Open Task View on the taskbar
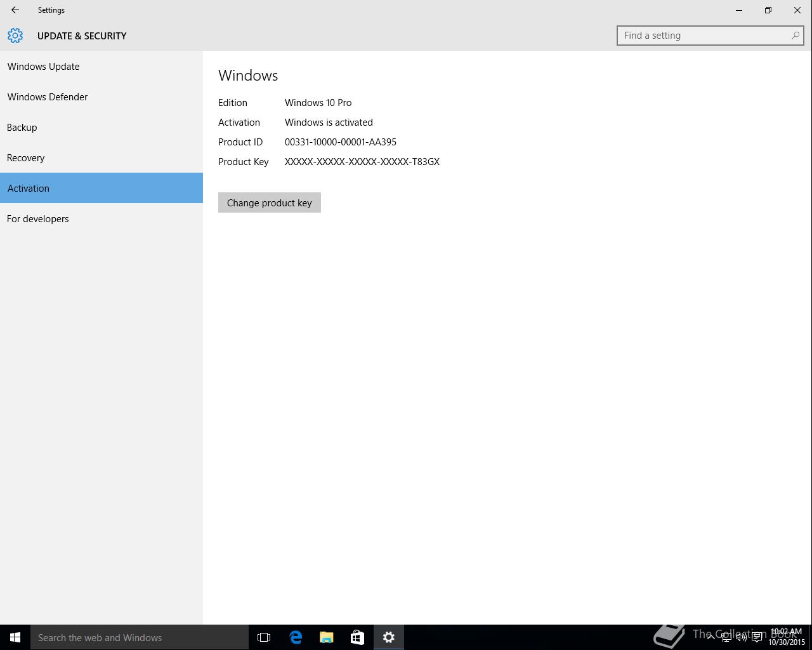Viewport: 812px width, 650px height. pyautogui.click(x=264, y=637)
